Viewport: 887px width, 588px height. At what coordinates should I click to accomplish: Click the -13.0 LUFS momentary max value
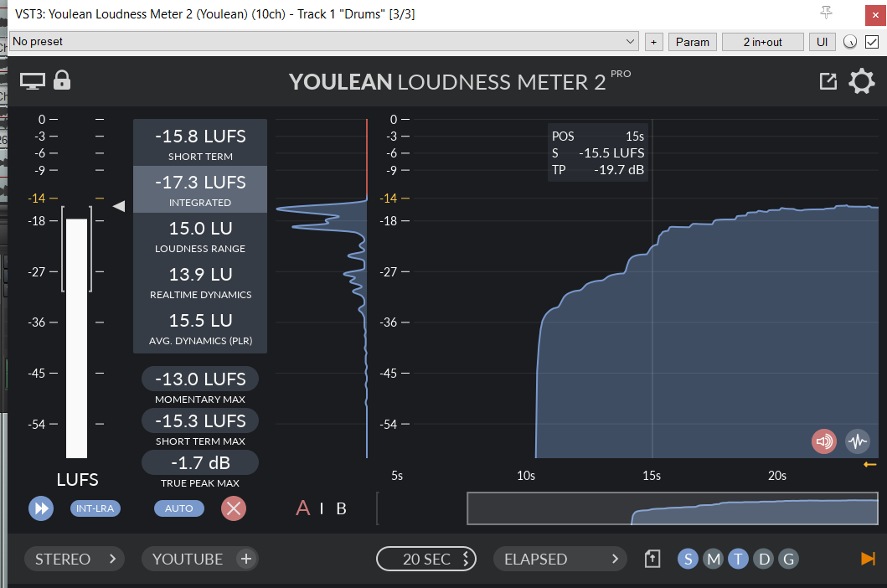[x=200, y=379]
